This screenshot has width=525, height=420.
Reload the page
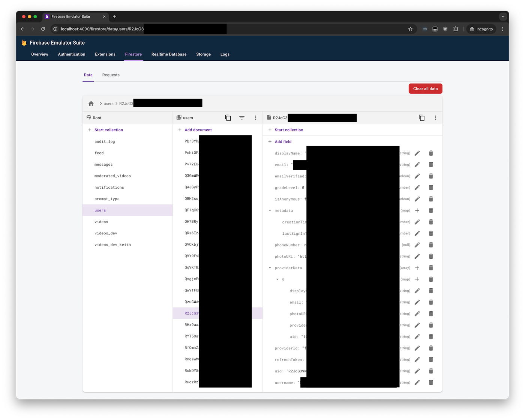43,29
